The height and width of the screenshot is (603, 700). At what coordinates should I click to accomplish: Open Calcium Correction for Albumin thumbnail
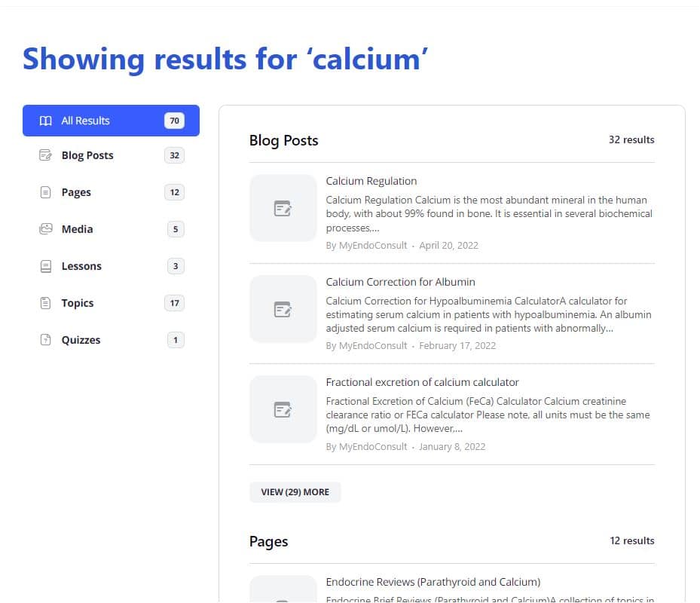(283, 309)
